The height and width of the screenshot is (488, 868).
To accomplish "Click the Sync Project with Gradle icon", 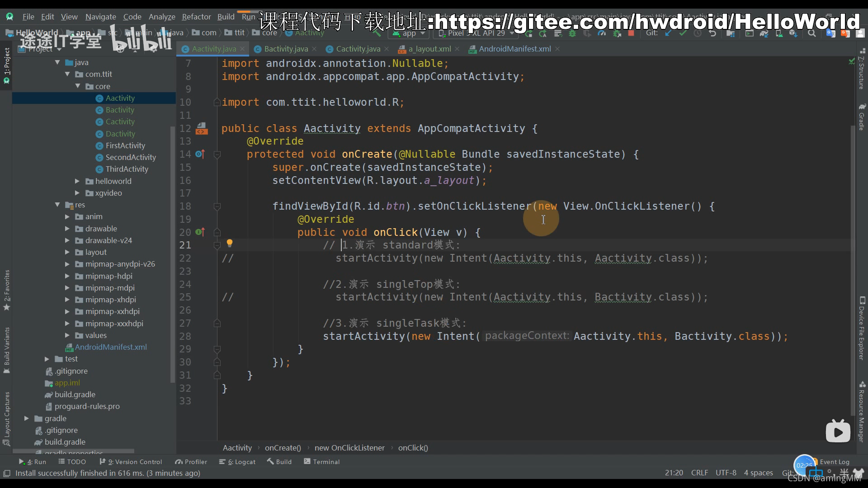I will [764, 33].
